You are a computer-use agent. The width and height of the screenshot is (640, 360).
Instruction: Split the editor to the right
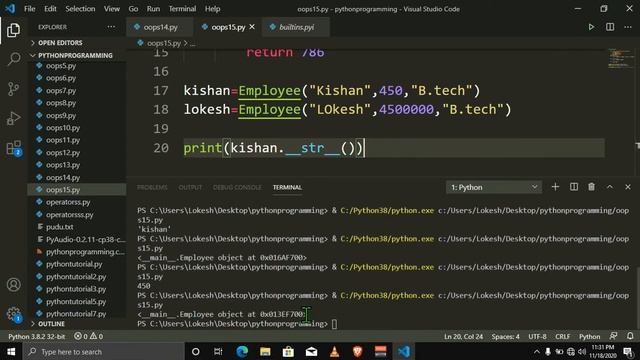tap(610, 27)
